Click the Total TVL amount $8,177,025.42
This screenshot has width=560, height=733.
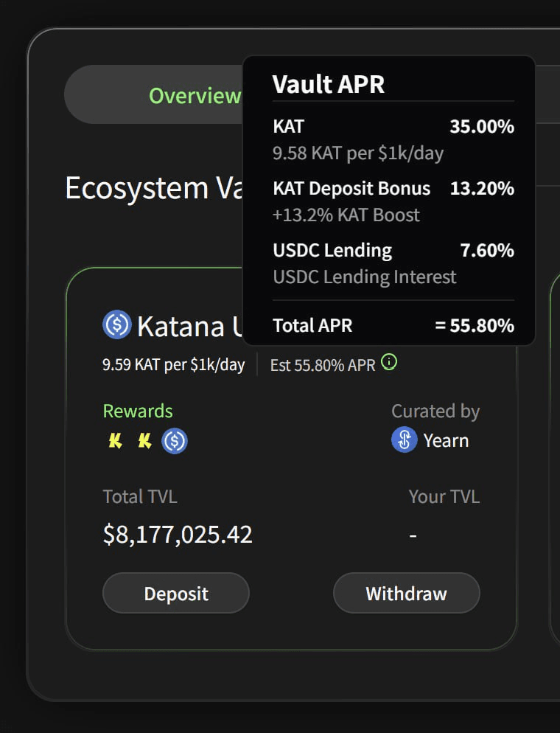178,535
